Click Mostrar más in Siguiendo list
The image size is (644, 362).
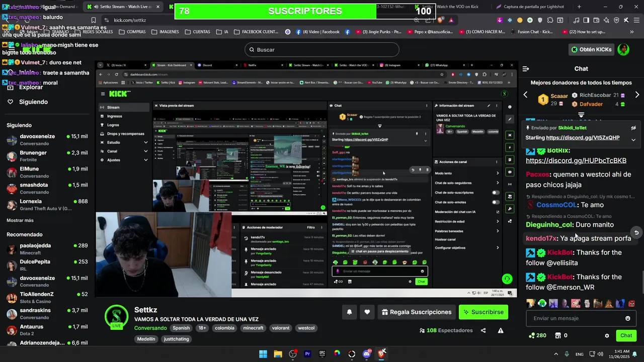click(x=20, y=220)
